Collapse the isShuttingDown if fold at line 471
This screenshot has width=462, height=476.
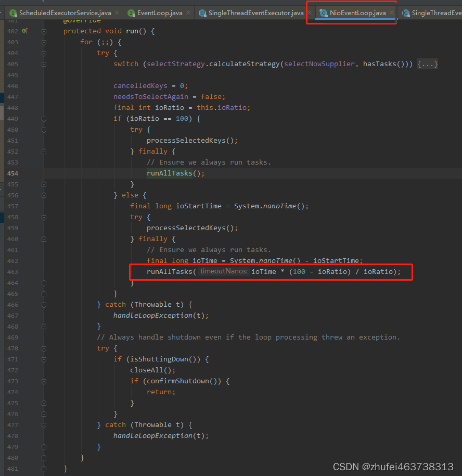(44, 359)
